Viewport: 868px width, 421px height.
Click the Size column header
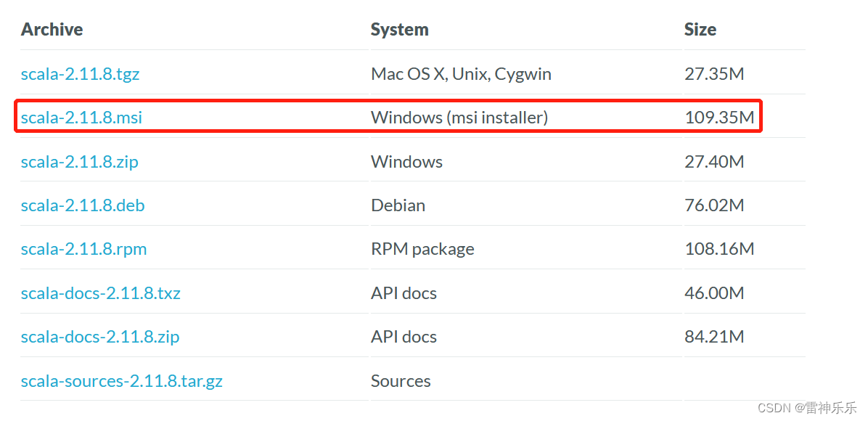click(x=700, y=29)
